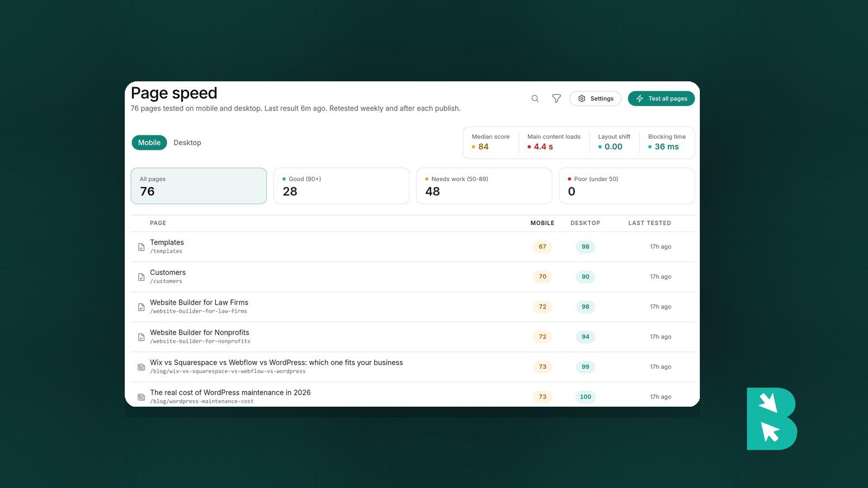Open The real cost of WordPress maintenance
The height and width of the screenshot is (488, 868).
click(x=231, y=393)
